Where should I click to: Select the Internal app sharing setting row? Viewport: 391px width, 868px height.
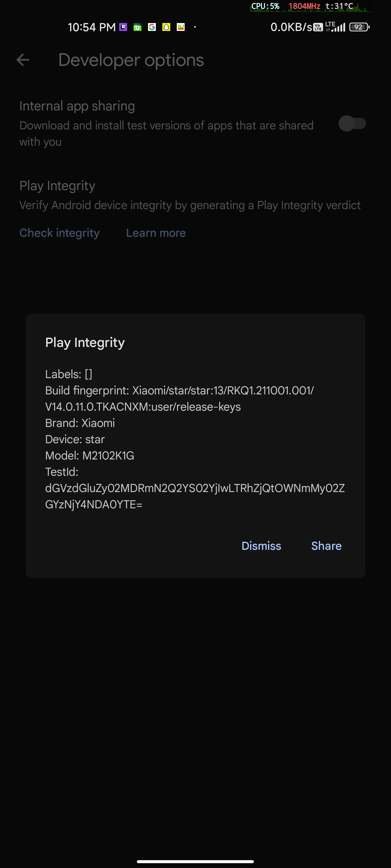(195, 124)
